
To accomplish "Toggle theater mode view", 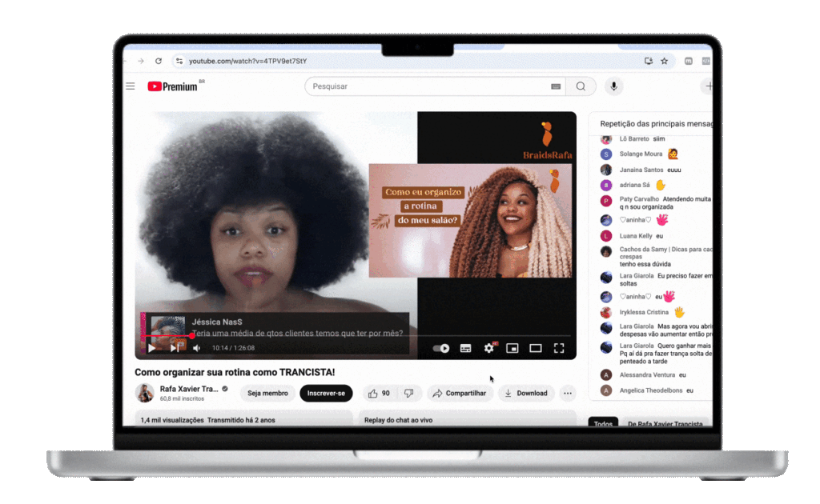I will tap(536, 348).
